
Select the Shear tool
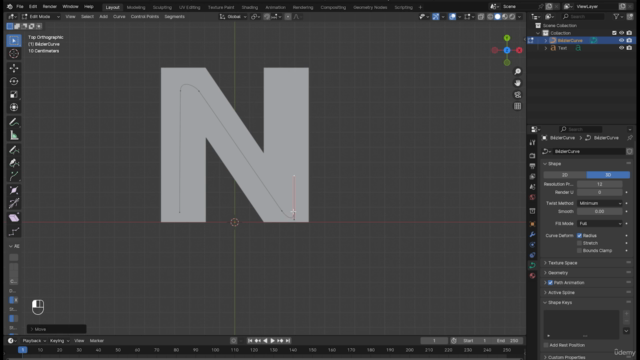point(14,218)
